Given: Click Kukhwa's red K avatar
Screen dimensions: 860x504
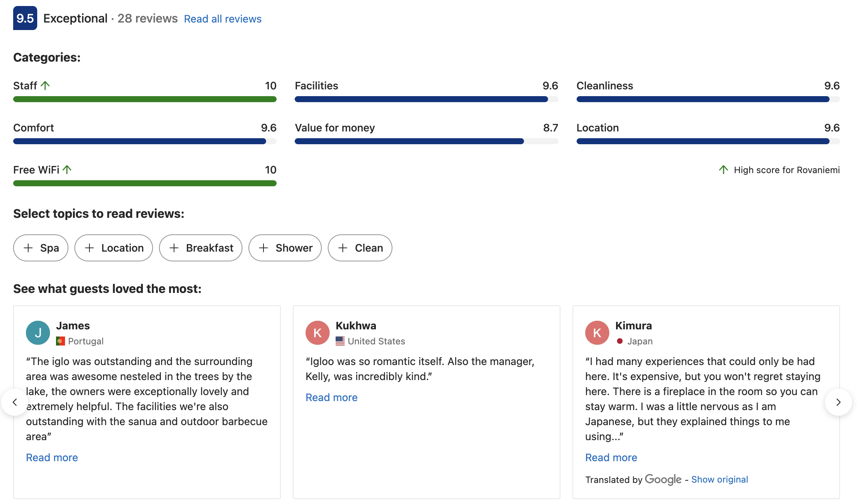Looking at the screenshot, I should pyautogui.click(x=318, y=333).
